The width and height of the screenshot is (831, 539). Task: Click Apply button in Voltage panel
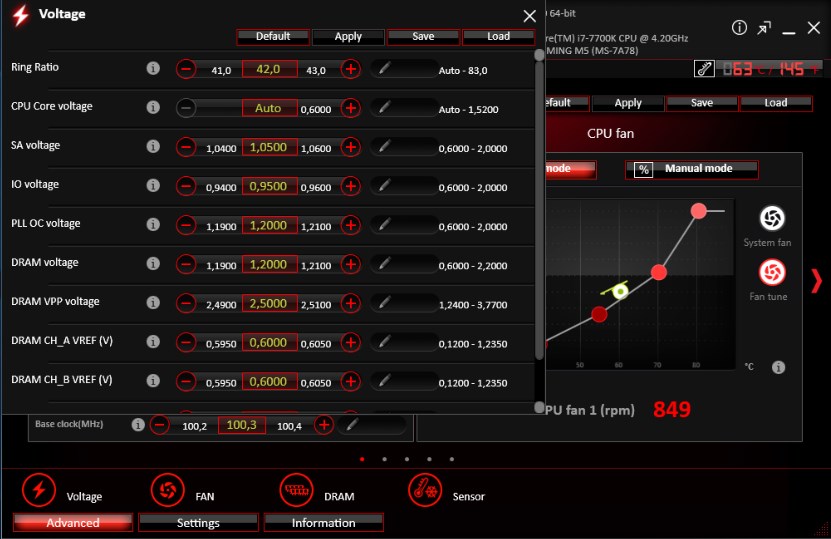[348, 37]
